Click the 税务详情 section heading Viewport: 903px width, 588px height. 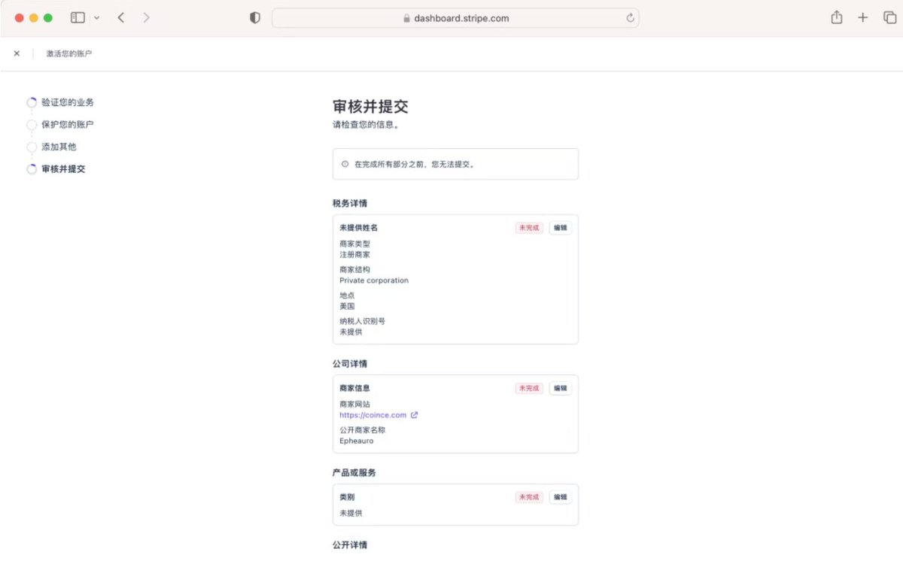coord(350,204)
